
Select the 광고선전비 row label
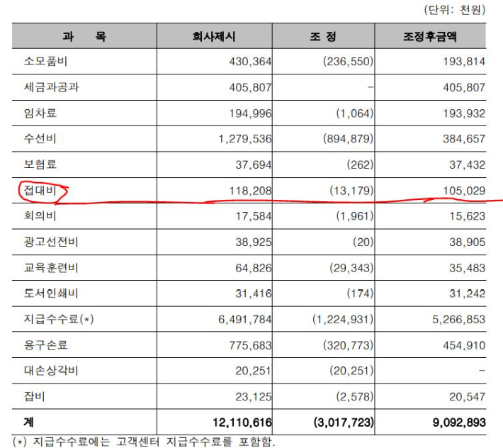[51, 242]
